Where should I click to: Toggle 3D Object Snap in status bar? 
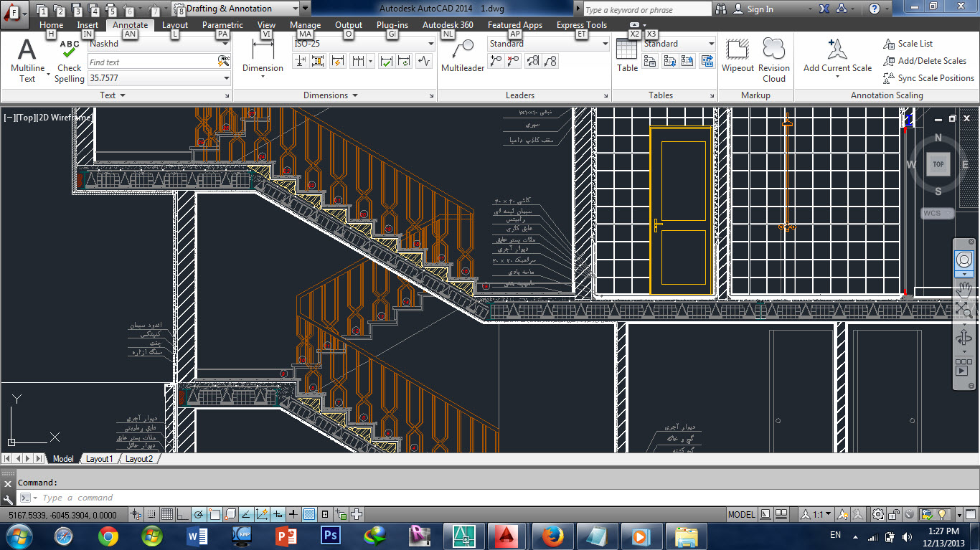[230, 514]
